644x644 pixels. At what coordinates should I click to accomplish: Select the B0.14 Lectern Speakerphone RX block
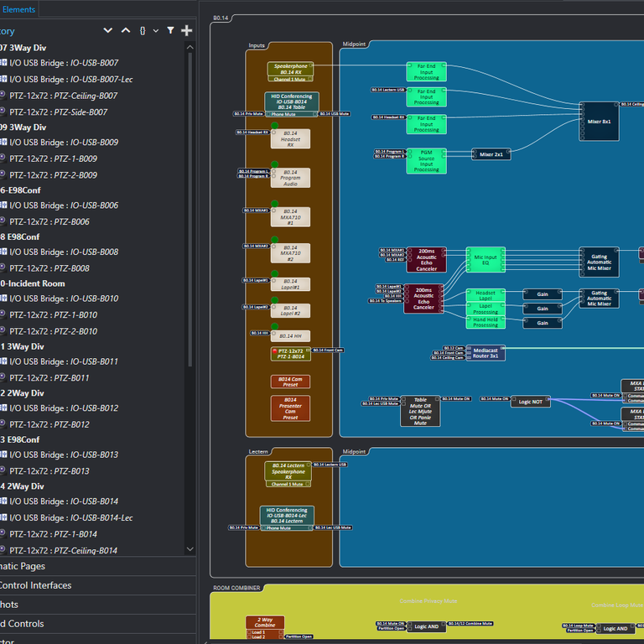click(x=288, y=475)
